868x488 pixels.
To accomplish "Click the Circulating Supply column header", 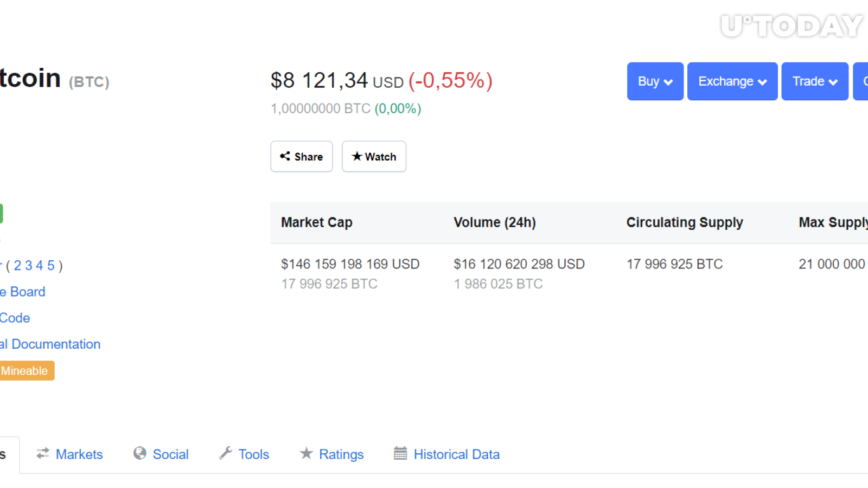I will point(685,222).
